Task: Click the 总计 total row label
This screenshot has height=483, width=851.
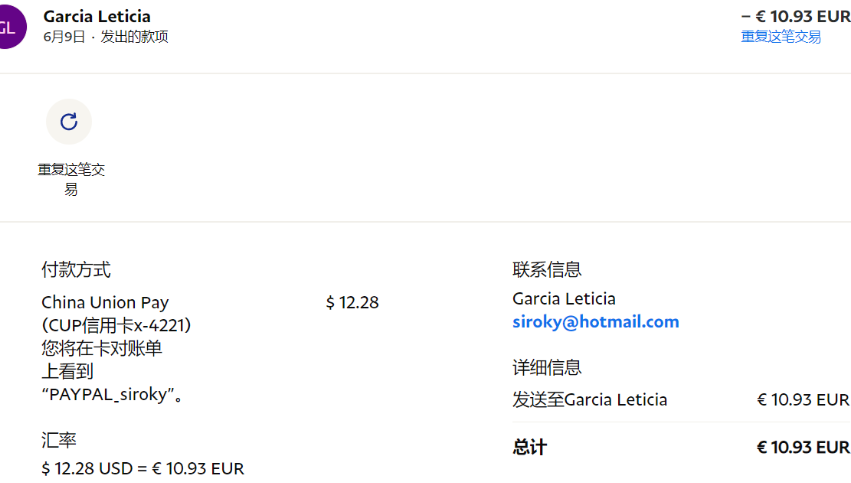Action: [530, 448]
